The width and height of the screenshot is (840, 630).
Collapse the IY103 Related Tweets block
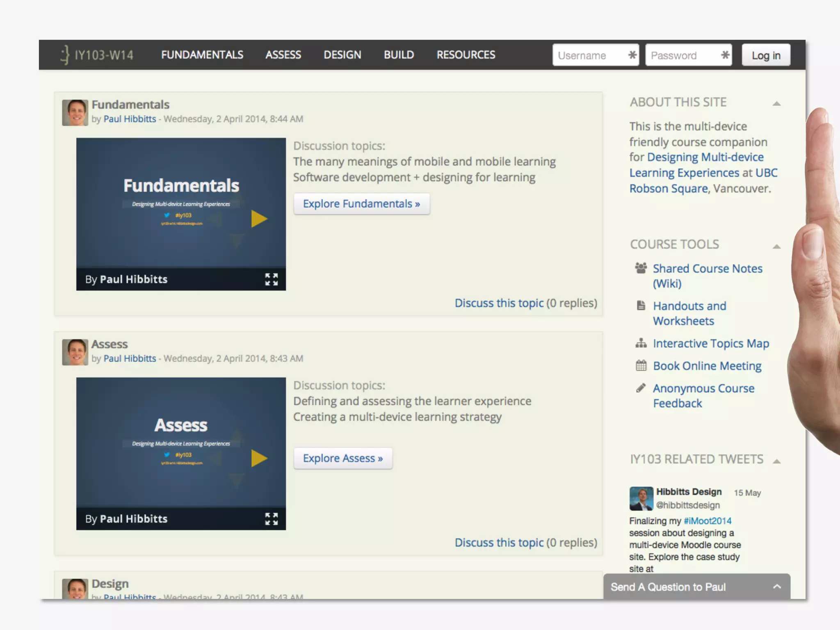pyautogui.click(x=776, y=461)
